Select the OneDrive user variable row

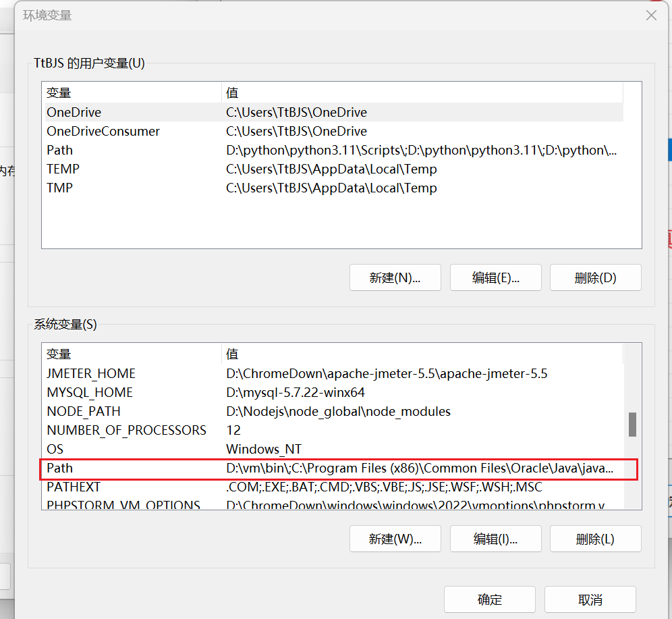[x=333, y=112]
